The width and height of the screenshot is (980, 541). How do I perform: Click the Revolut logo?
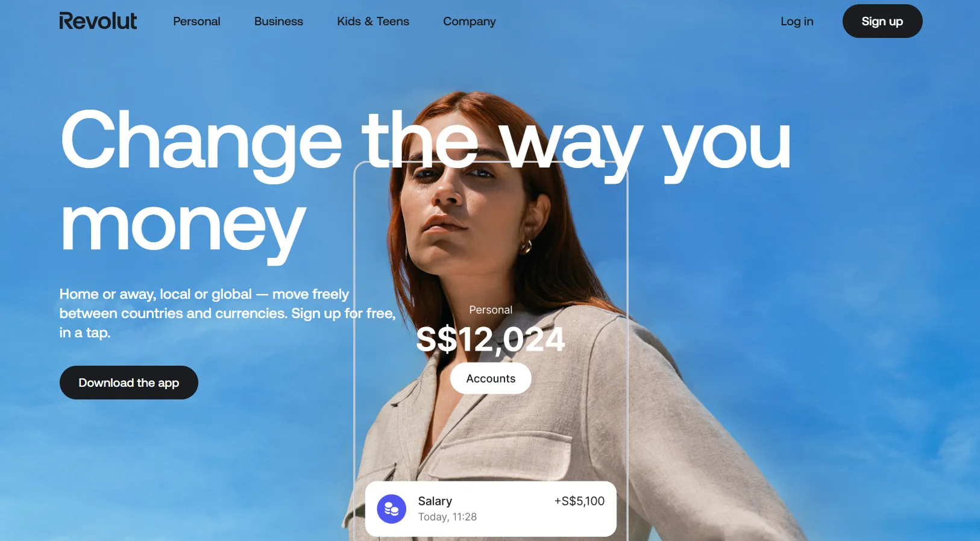click(98, 21)
